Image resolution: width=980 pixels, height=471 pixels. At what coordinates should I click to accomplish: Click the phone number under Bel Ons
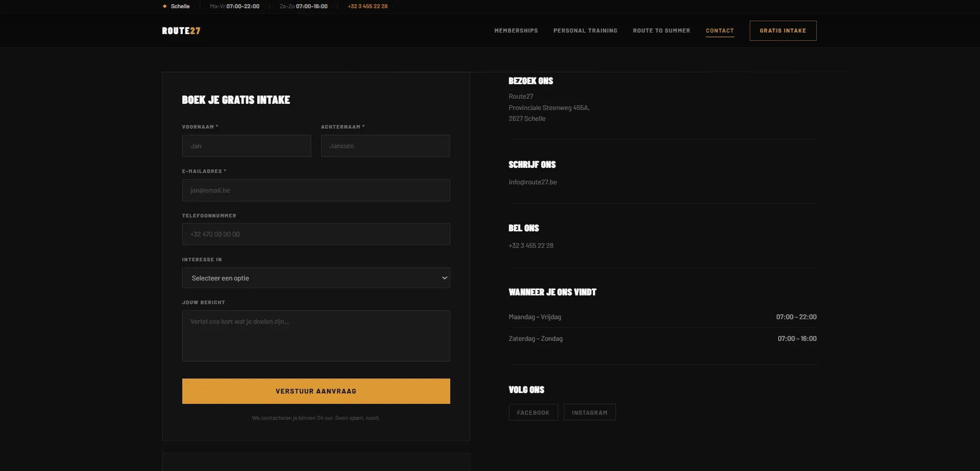(x=531, y=245)
